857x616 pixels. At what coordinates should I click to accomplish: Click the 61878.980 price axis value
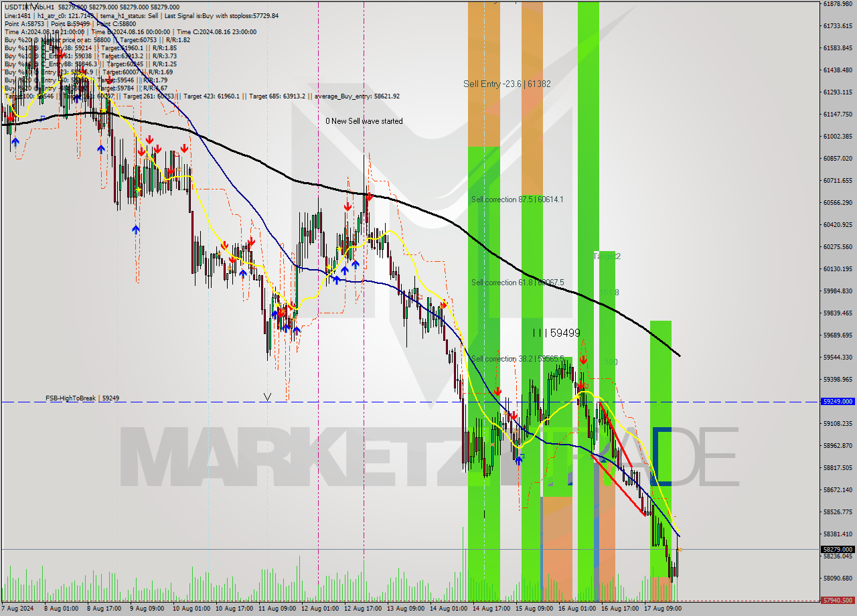(838, 4)
